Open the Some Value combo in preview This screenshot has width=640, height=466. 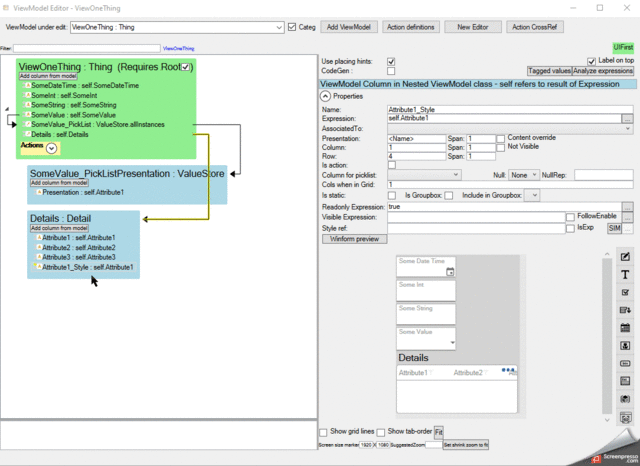(452, 343)
